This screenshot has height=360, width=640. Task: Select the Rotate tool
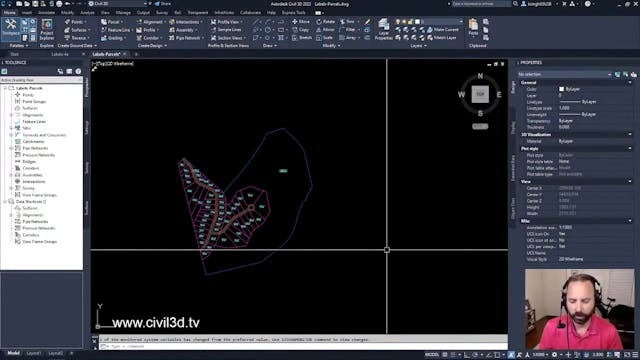(325, 22)
